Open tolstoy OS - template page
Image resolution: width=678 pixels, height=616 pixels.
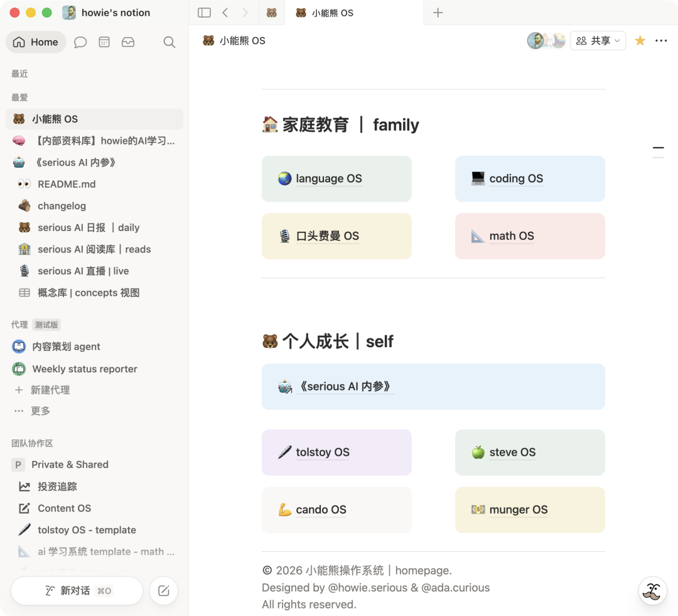point(94,530)
